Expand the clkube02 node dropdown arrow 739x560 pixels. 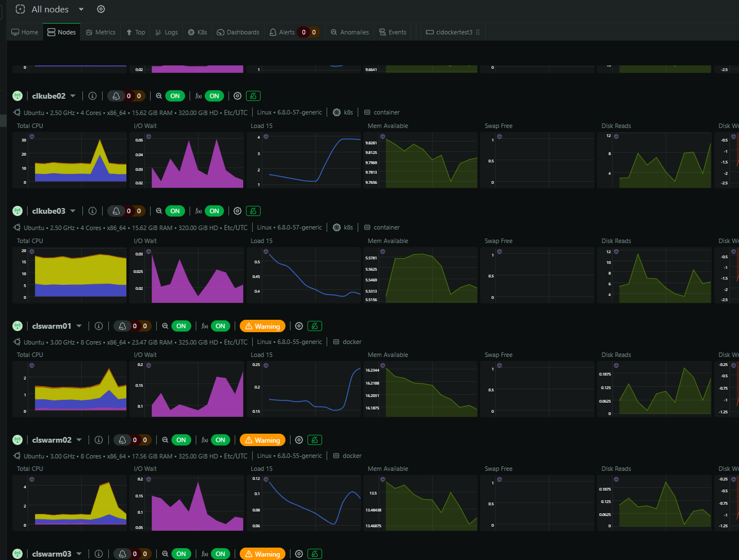pyautogui.click(x=73, y=96)
